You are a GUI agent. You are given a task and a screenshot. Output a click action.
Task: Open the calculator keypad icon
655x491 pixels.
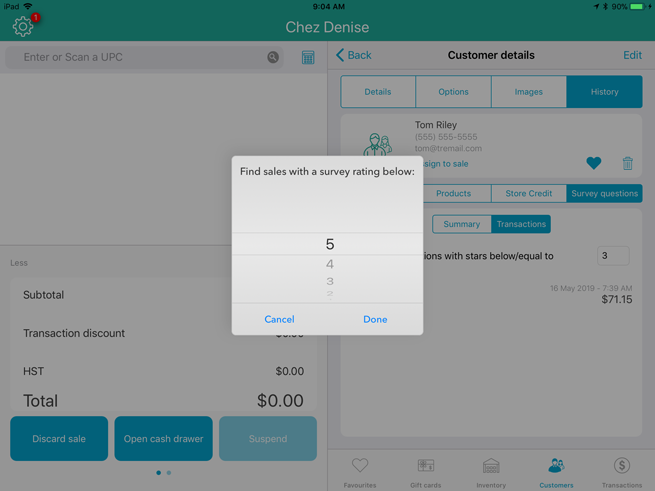[x=308, y=58]
